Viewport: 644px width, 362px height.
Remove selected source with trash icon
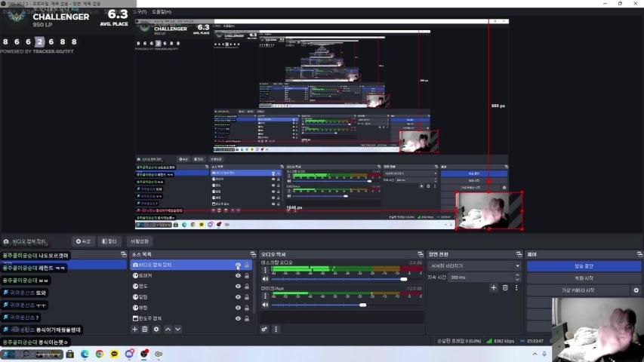point(145,329)
